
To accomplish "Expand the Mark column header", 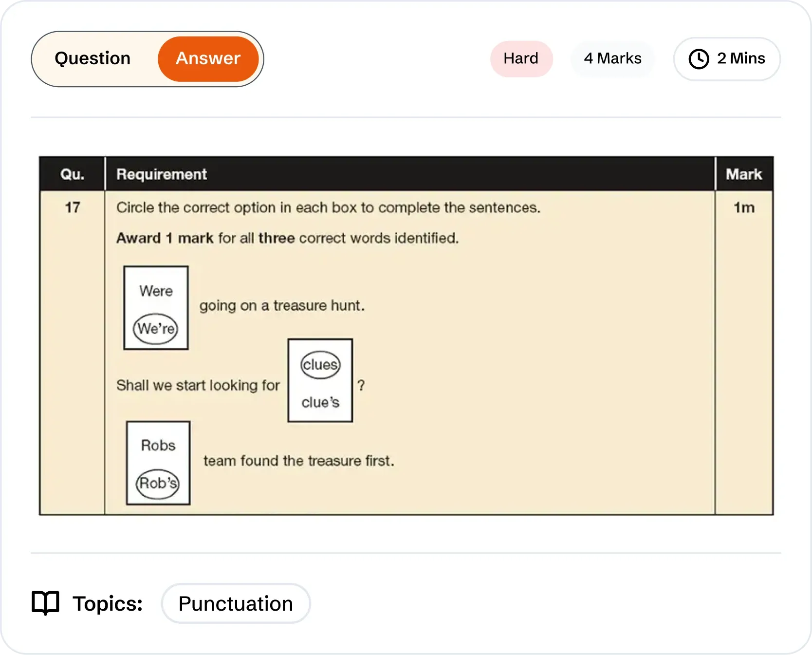I will pos(743,173).
